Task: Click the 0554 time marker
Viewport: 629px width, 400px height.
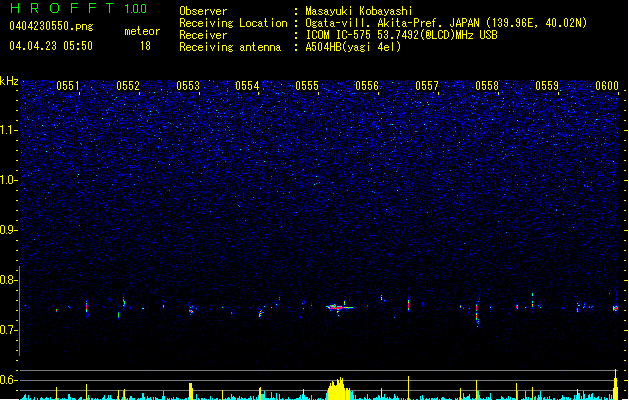Action: 247,86
